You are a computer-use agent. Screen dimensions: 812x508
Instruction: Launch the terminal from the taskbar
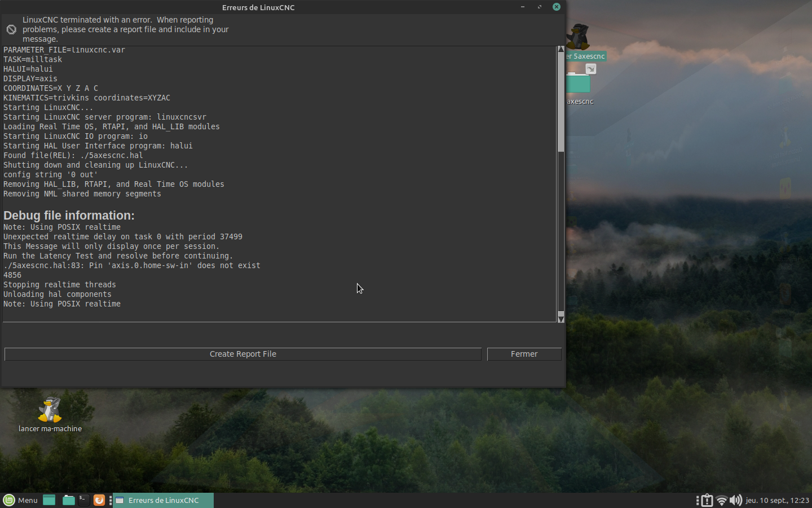pyautogui.click(x=83, y=500)
